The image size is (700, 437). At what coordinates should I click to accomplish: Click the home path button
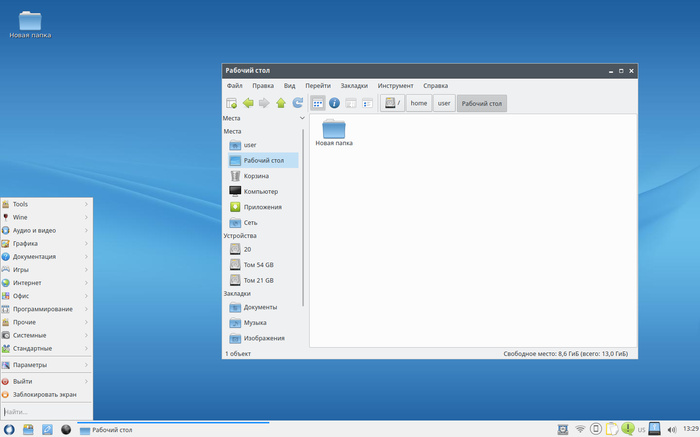(x=419, y=103)
